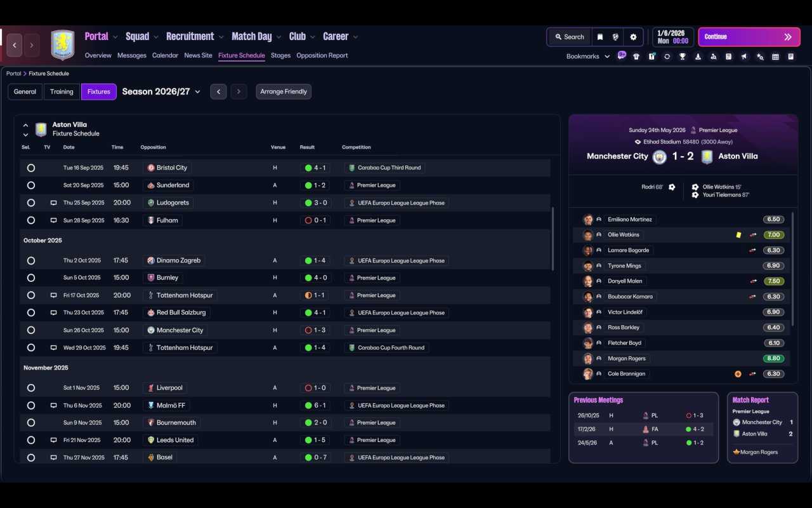
Task: Open the Stages tab
Action: pos(280,55)
